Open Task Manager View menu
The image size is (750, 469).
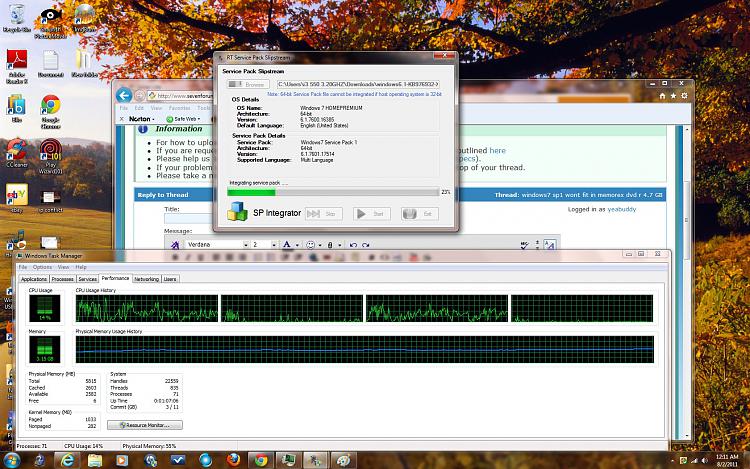point(63,267)
